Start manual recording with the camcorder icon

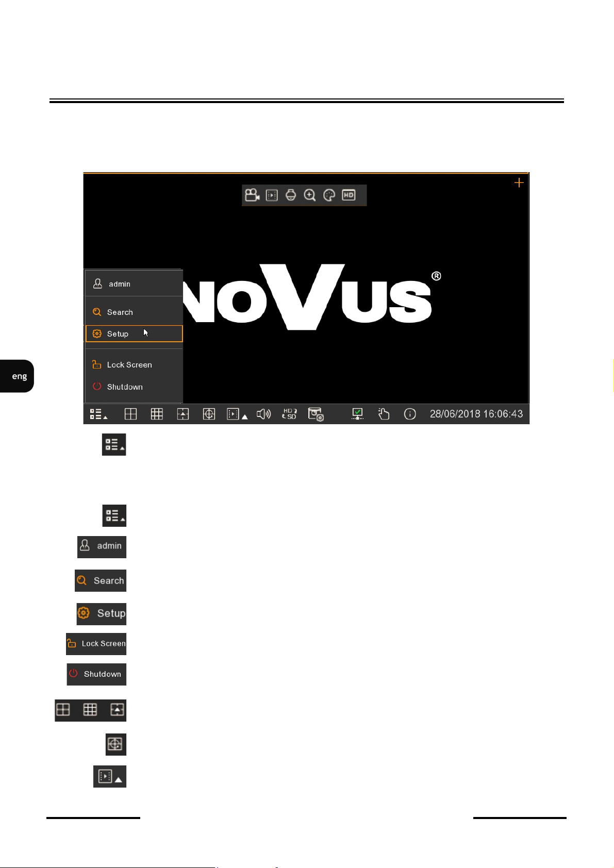tap(252, 195)
